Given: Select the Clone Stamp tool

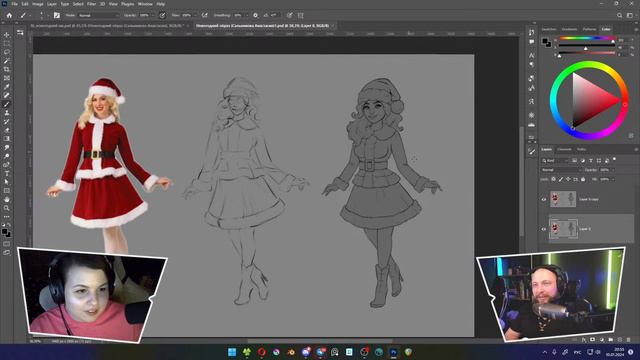Looking at the screenshot, I should [7, 113].
